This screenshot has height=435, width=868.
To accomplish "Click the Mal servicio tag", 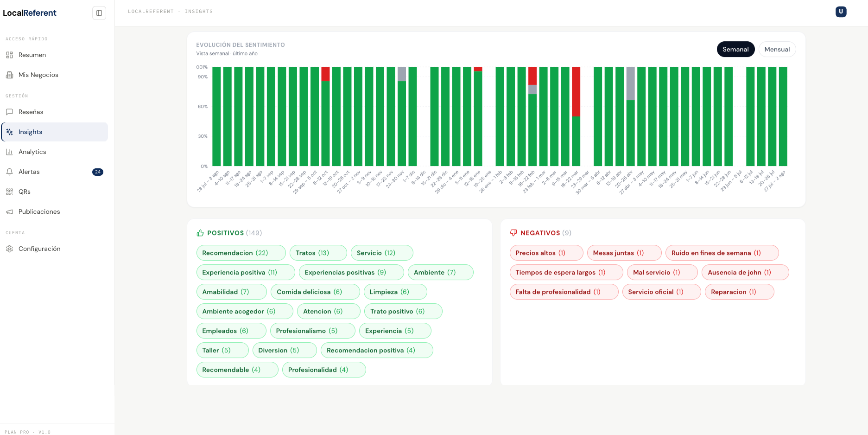I will click(x=662, y=272).
